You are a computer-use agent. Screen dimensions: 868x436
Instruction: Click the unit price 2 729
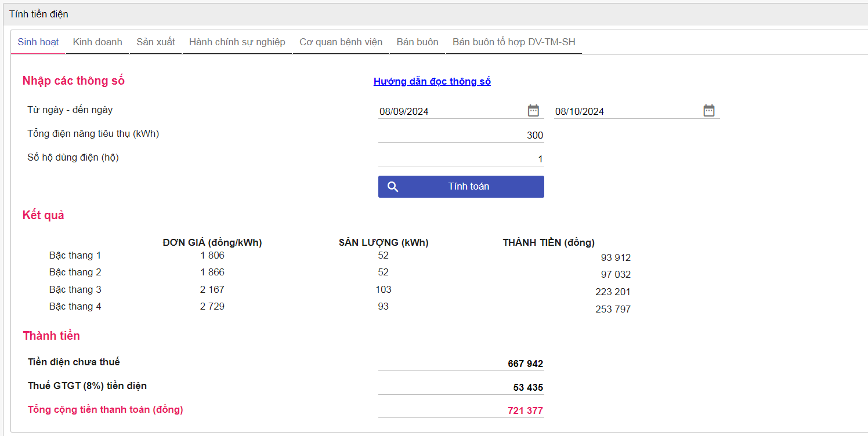(212, 306)
